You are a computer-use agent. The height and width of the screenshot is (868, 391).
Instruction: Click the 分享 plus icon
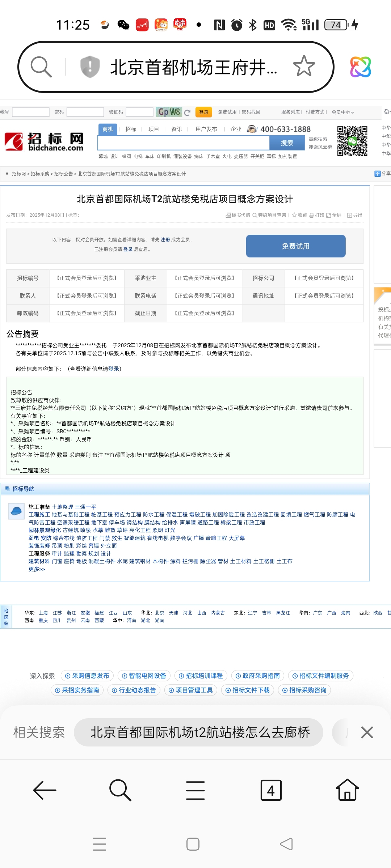[378, 174]
